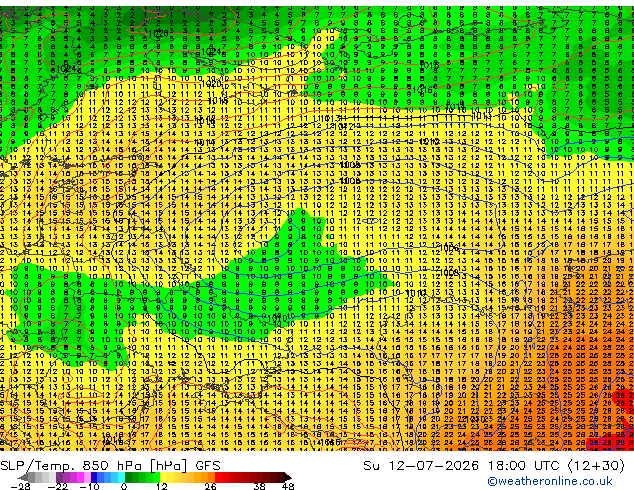Click the '-28' colour scale label
Viewport: 634px width, 490px height.
[20, 486]
